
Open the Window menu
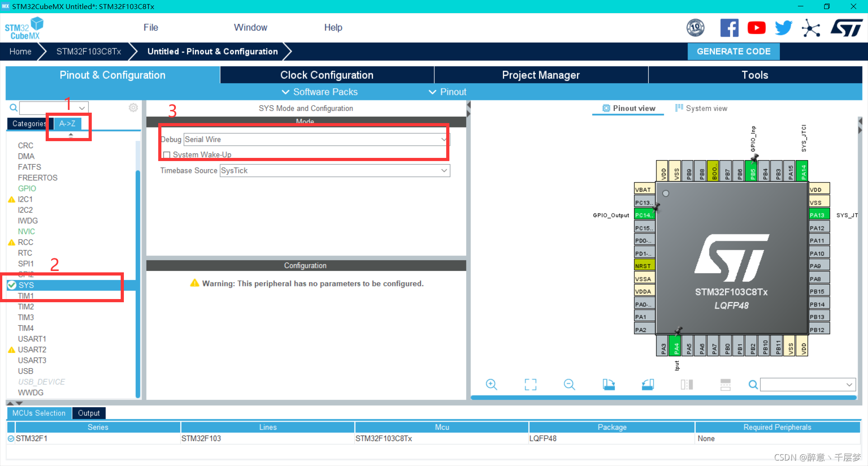click(x=250, y=28)
